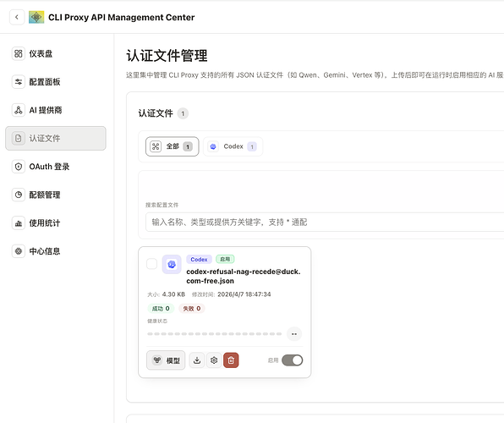Viewport: 504px width, 423px height.
Task: Click the green 启用 status badge
Action: pyautogui.click(x=225, y=259)
